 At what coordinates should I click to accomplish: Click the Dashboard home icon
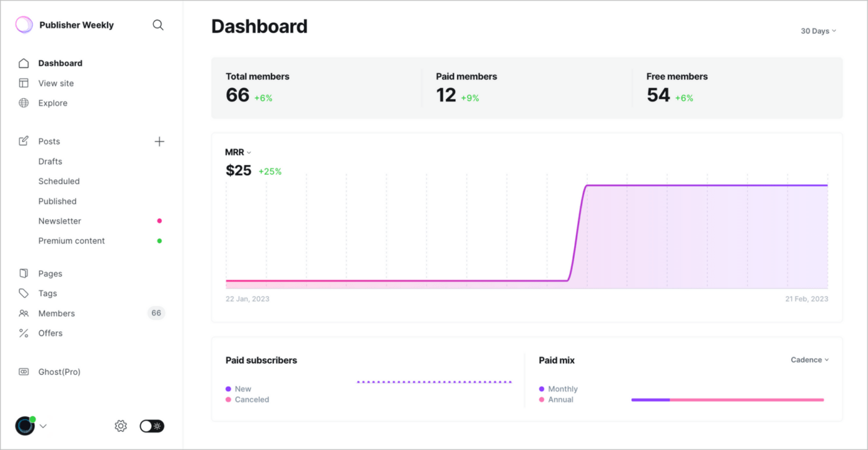(x=24, y=63)
